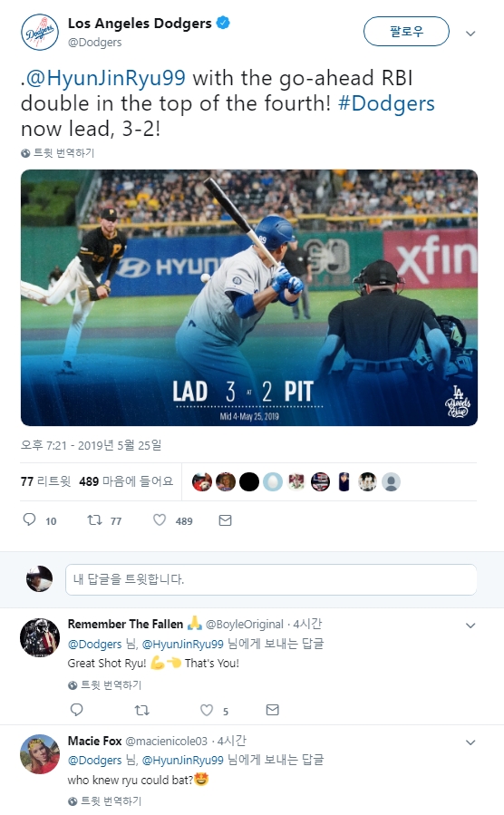Like the Dodgers tweet heart icon
Image resolution: width=504 pixels, height=815 pixels.
point(160,519)
